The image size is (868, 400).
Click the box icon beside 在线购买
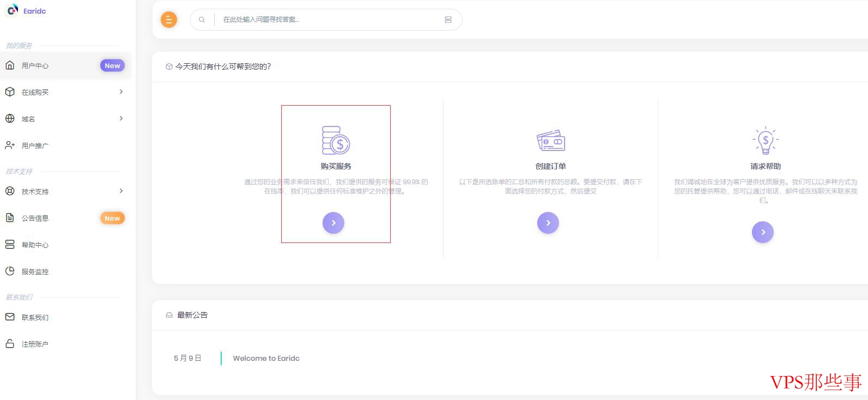(10, 92)
